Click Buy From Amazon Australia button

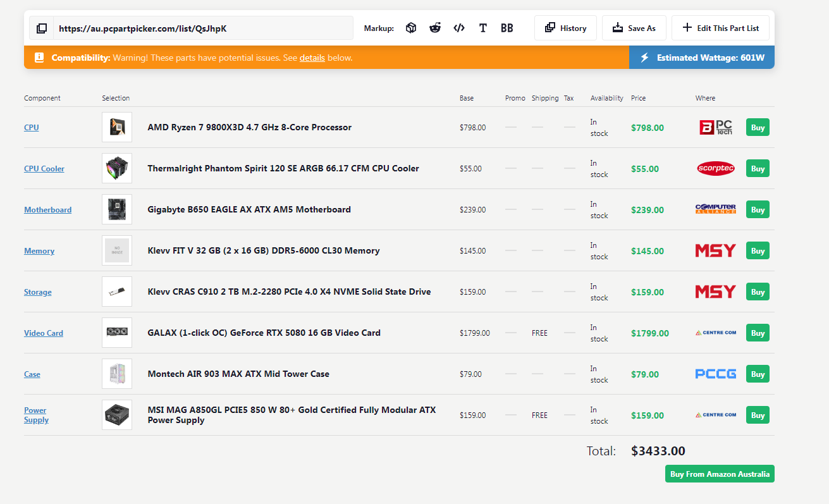pyautogui.click(x=720, y=474)
